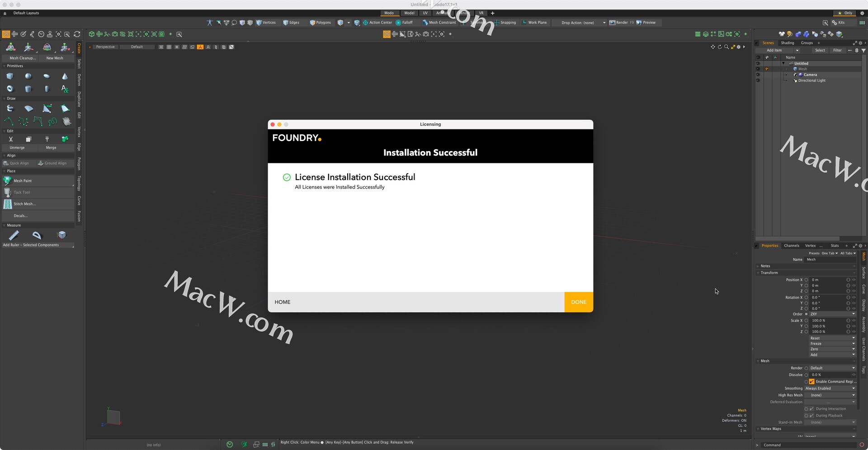Viewport: 868px width, 450px height.
Task: Select the Capsule primitive tool
Action: [x=47, y=89]
